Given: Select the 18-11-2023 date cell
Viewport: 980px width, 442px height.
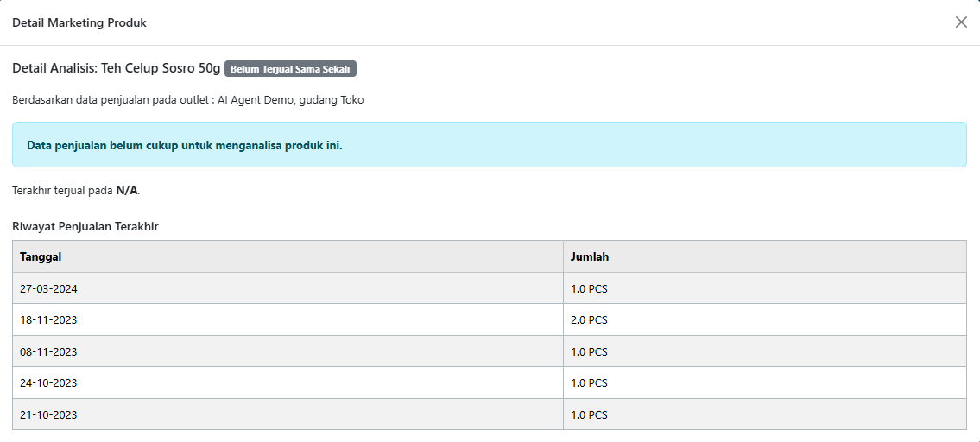Looking at the screenshot, I should (48, 320).
